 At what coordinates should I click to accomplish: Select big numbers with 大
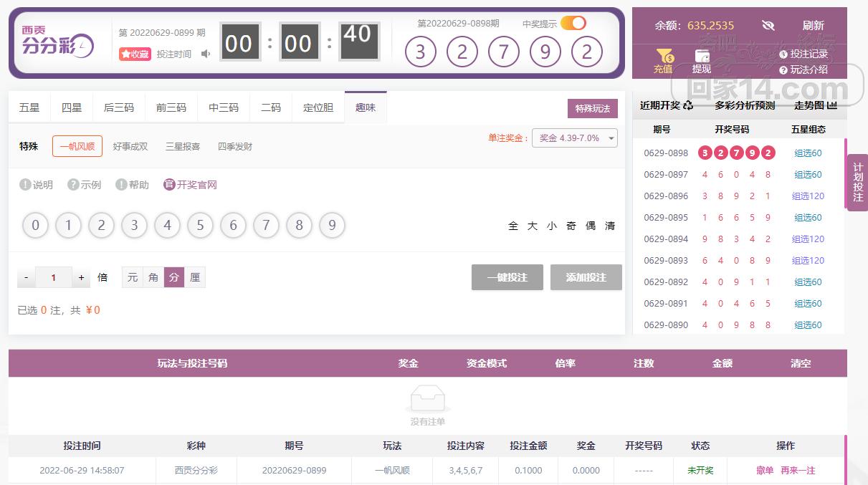point(533,226)
